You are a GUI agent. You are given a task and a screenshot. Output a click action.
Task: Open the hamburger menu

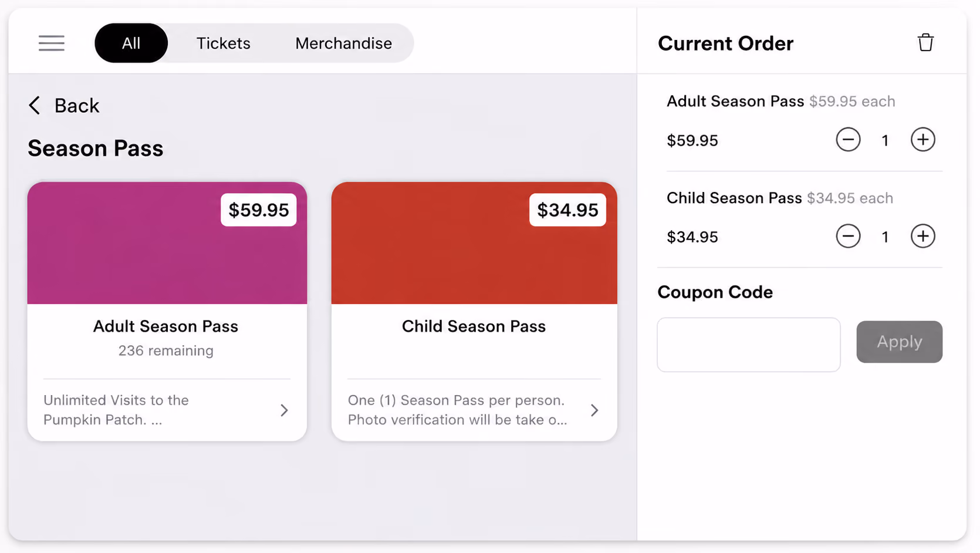click(52, 43)
